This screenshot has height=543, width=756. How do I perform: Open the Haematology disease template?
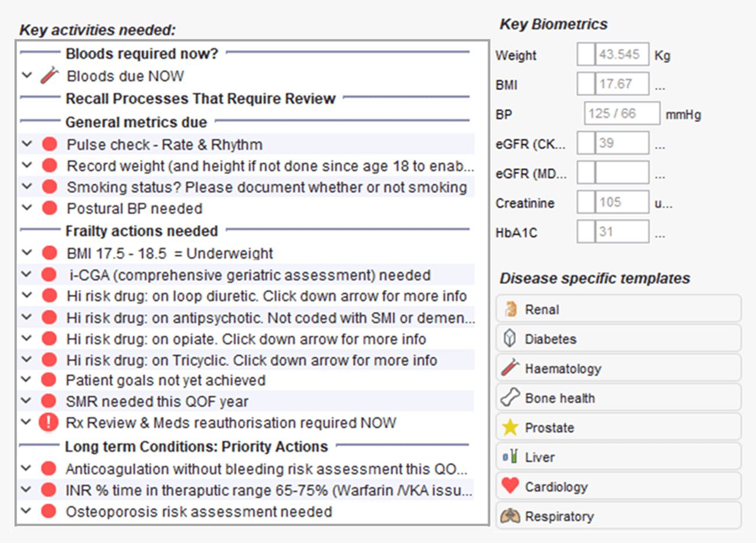[x=618, y=368]
